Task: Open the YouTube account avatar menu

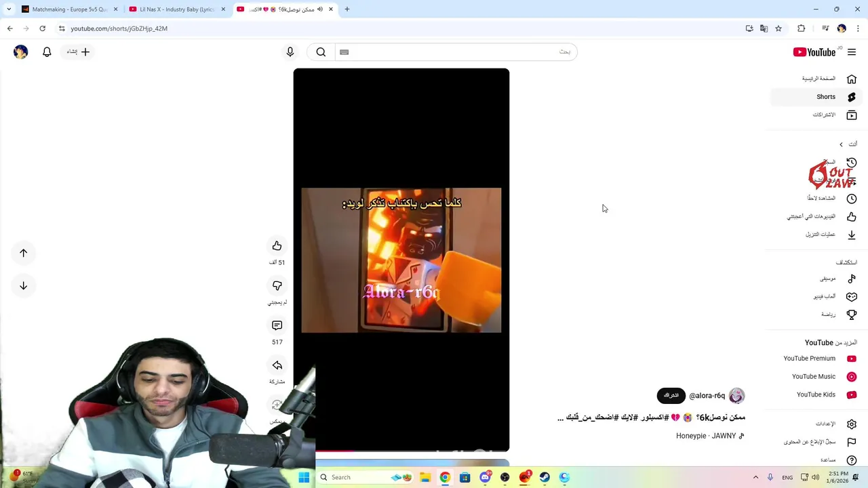Action: click(20, 52)
